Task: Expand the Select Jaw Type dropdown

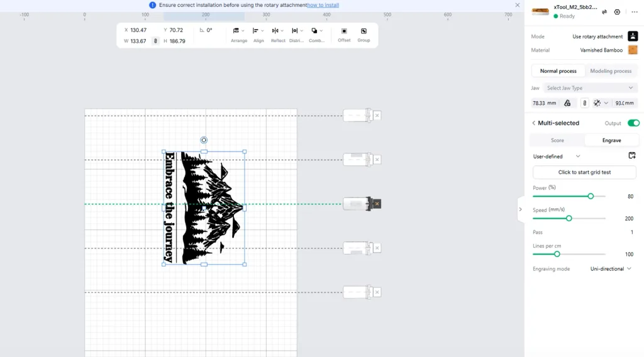Action: [x=590, y=88]
